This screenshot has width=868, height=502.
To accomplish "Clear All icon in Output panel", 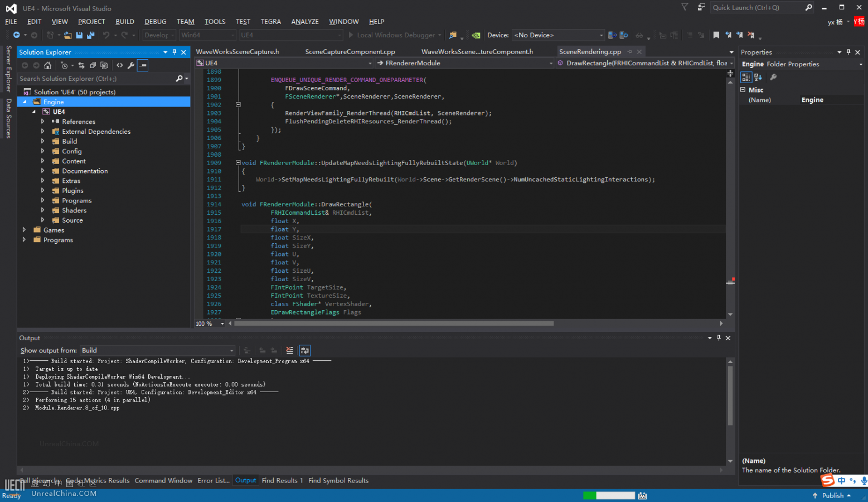I will [289, 350].
